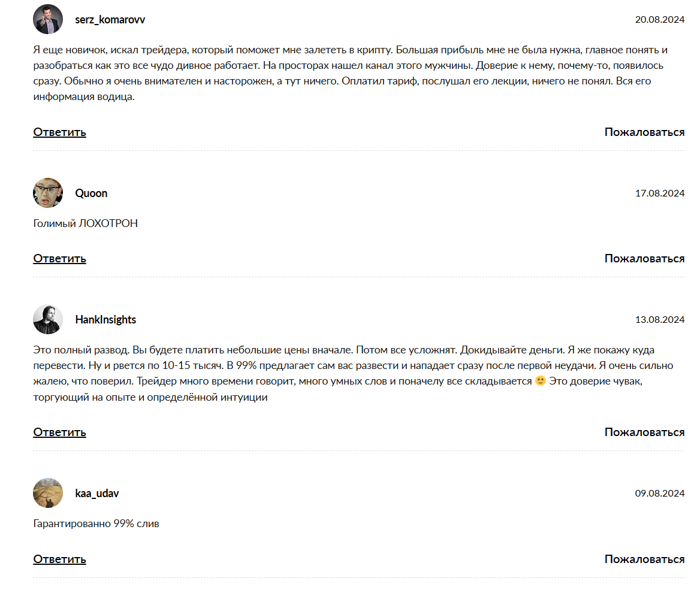
Task: Open HankInsights username profile
Action: (105, 319)
